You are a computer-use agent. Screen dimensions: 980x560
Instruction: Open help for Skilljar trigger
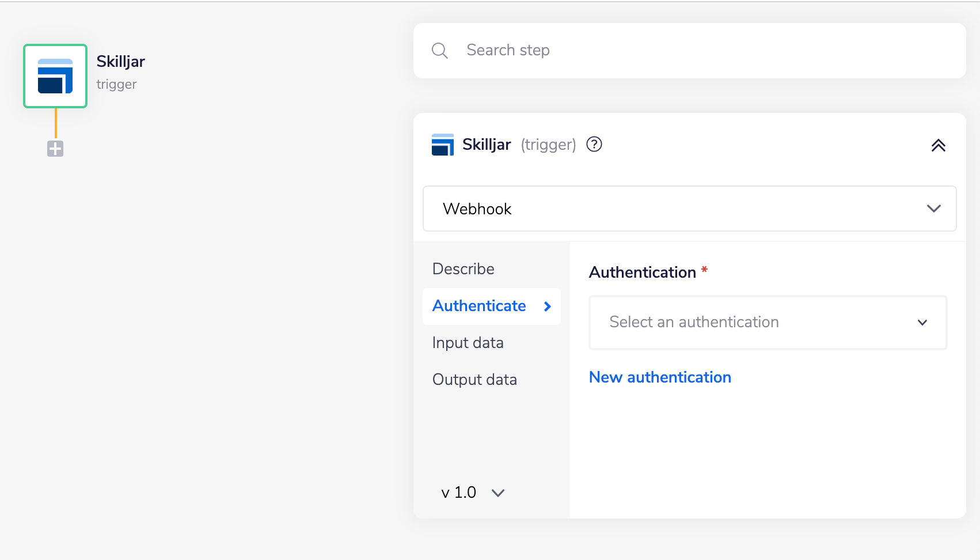(594, 144)
